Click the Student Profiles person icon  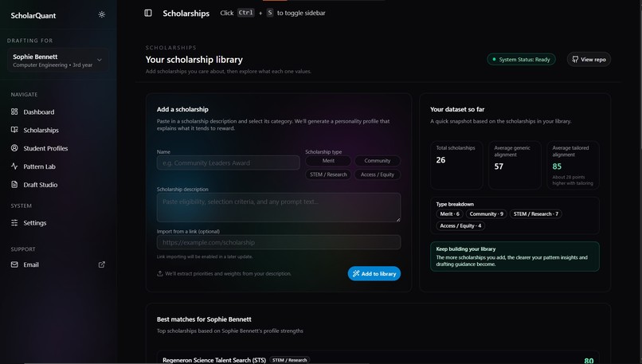(x=14, y=148)
